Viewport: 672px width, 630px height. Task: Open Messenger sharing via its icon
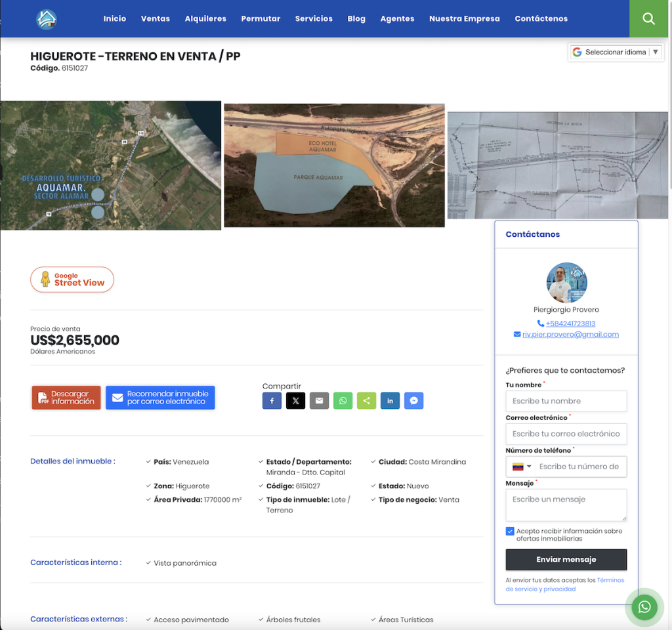click(413, 400)
